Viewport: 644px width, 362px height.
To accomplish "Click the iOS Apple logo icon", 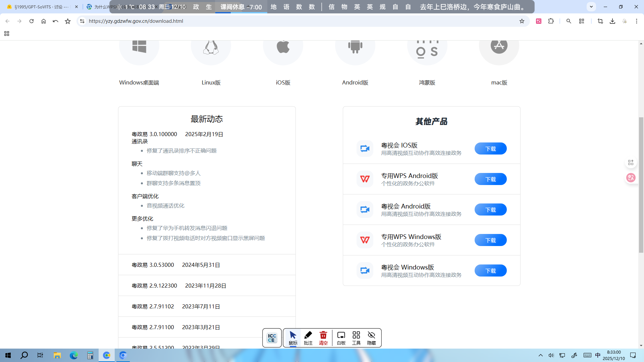I will tap(283, 47).
